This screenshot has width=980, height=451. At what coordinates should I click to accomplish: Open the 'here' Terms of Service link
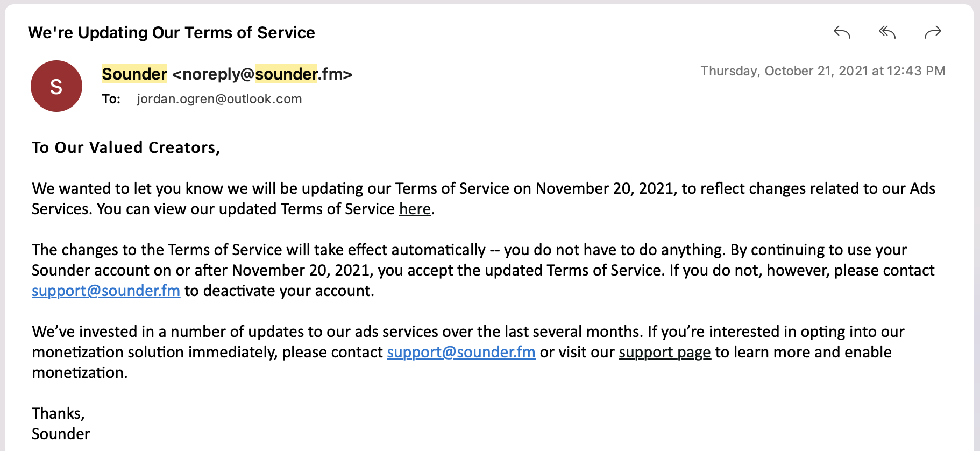pyautogui.click(x=415, y=209)
